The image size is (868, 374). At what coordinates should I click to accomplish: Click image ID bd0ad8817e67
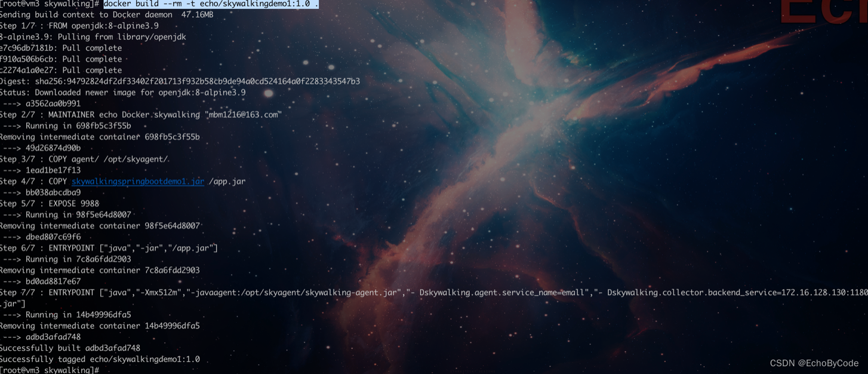(x=53, y=281)
